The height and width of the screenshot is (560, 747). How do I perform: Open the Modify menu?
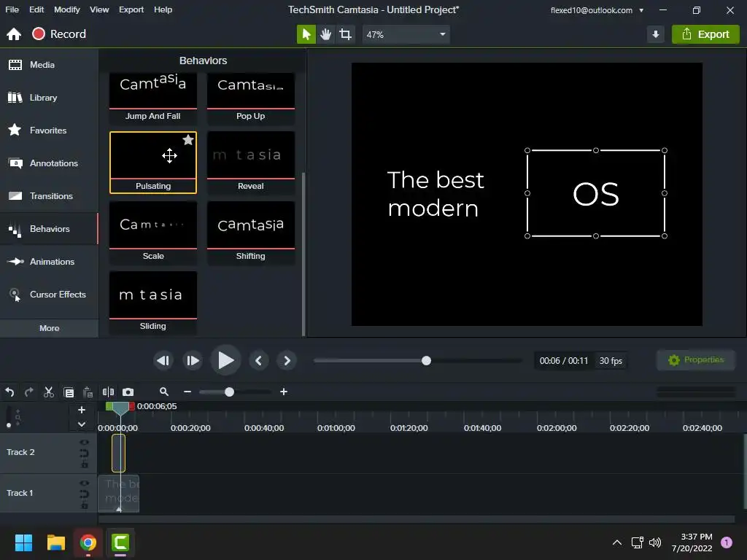66,9
